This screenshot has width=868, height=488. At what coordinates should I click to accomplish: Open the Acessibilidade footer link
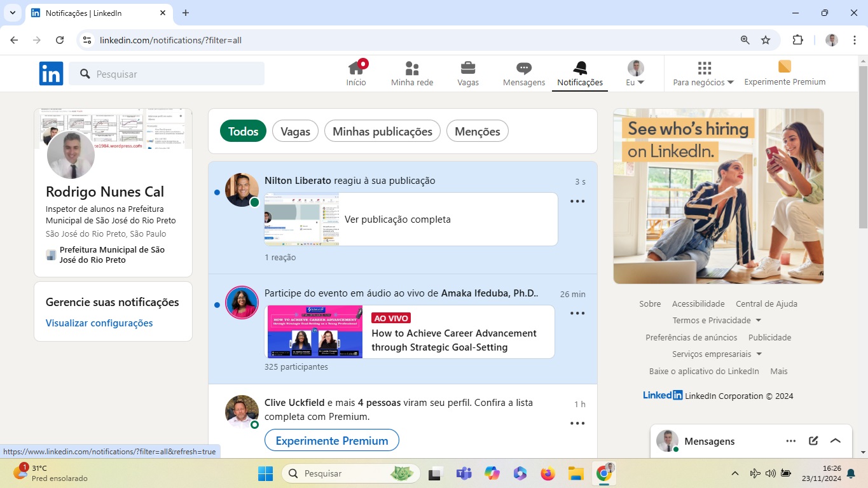(698, 303)
